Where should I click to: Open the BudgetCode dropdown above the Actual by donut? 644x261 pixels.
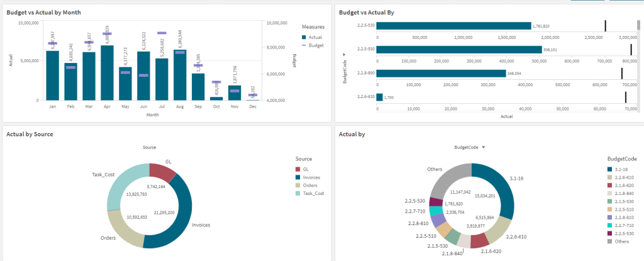[x=470, y=147]
